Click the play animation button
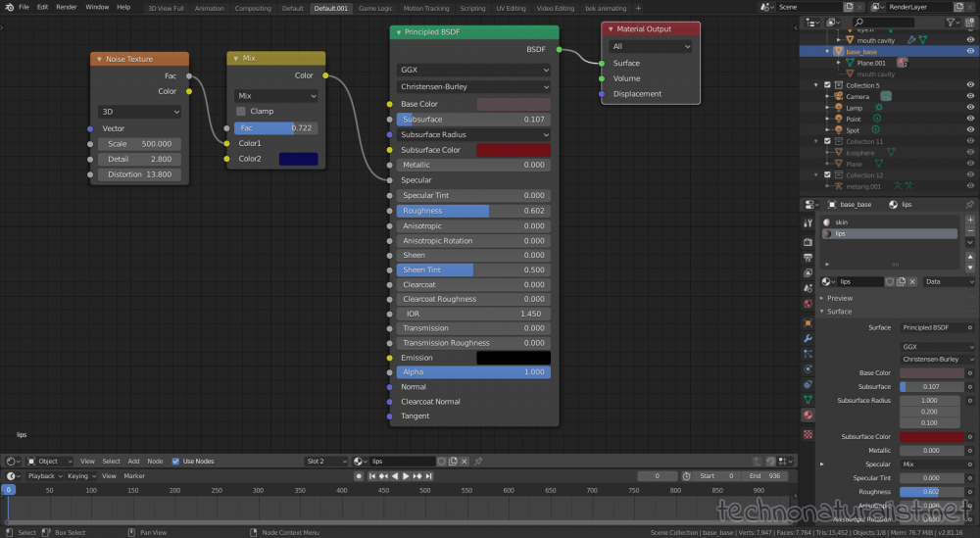The height and width of the screenshot is (538, 980). click(406, 476)
